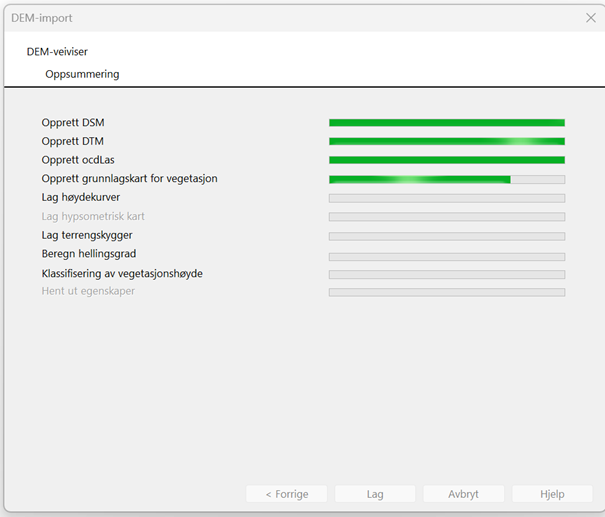Click the Lag terrengskygger progress bar
This screenshot has width=605, height=517.
pos(447,237)
